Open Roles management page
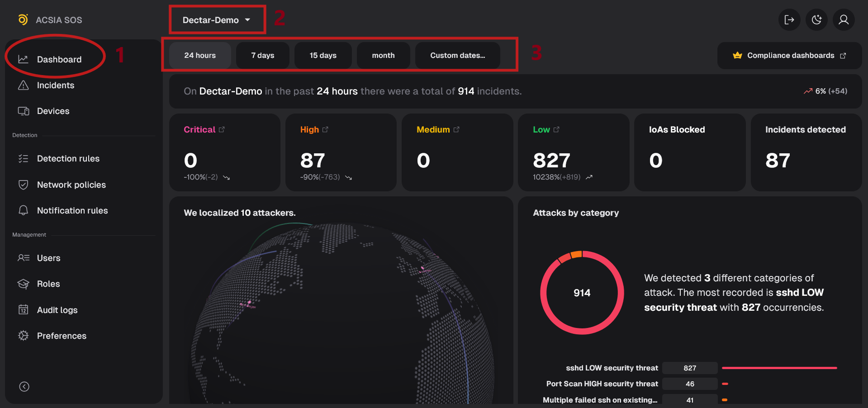The width and height of the screenshot is (868, 408). click(48, 284)
